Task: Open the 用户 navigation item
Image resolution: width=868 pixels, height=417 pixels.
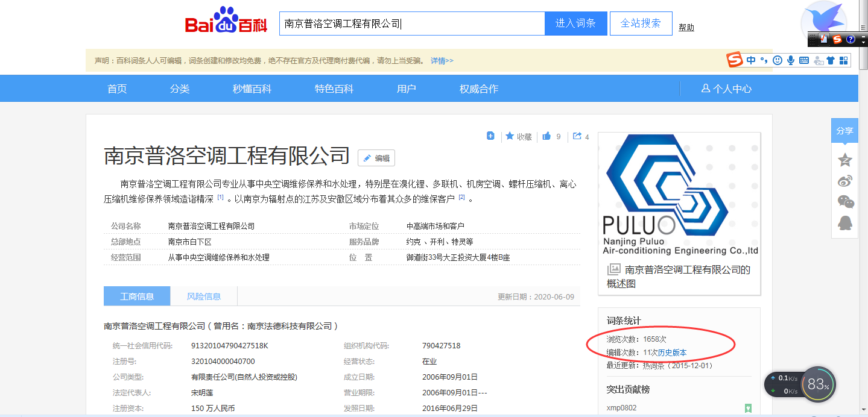Action: (x=407, y=89)
